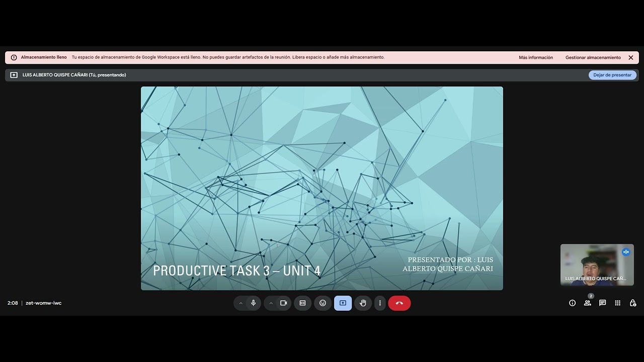Raise your hand

tap(363, 303)
